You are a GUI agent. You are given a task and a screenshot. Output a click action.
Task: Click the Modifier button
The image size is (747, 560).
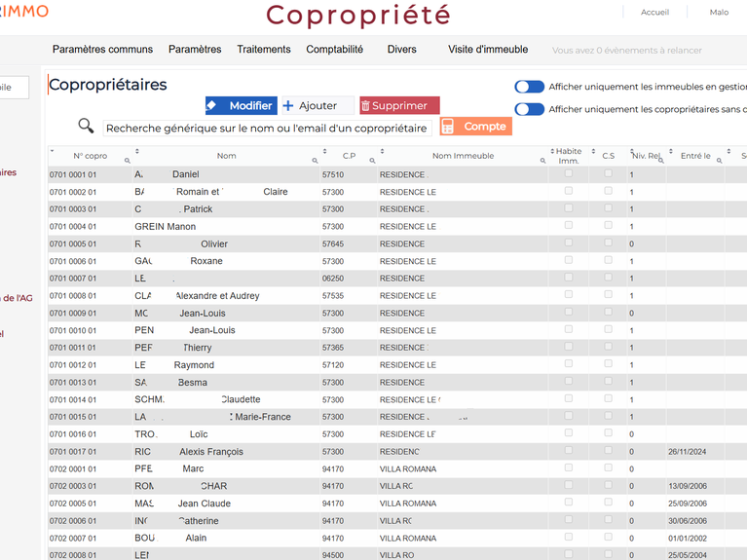click(x=242, y=105)
